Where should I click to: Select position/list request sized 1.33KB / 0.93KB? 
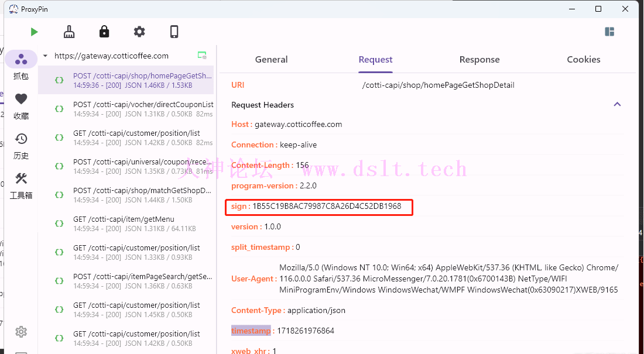tap(127, 253)
